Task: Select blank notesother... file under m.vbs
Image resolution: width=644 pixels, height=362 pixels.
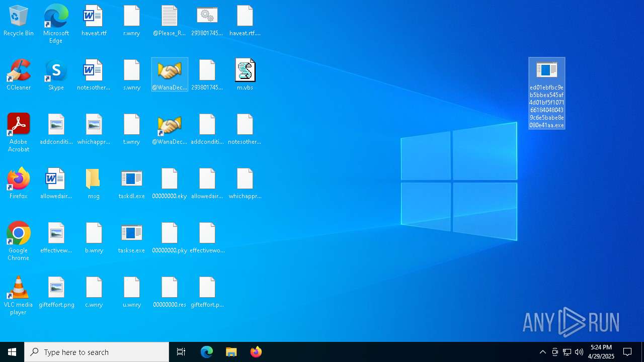Action: (245, 130)
